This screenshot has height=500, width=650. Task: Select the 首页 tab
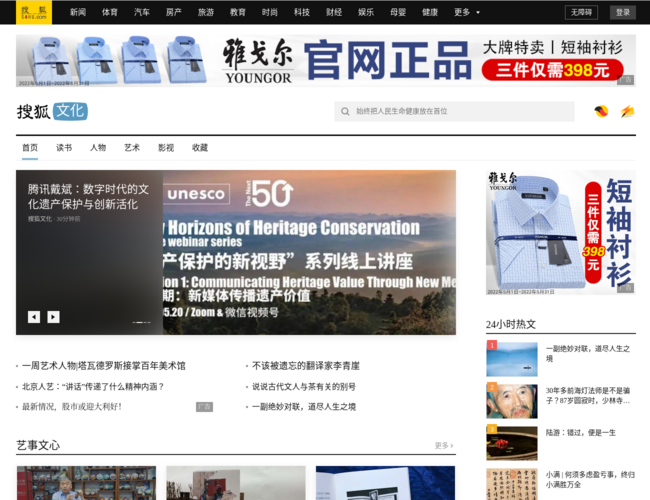(x=30, y=148)
